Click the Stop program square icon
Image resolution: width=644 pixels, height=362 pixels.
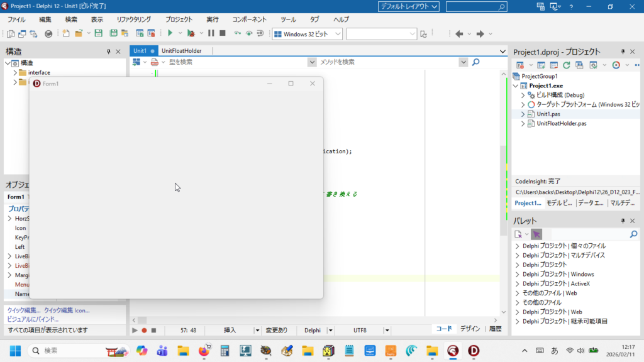223,33
